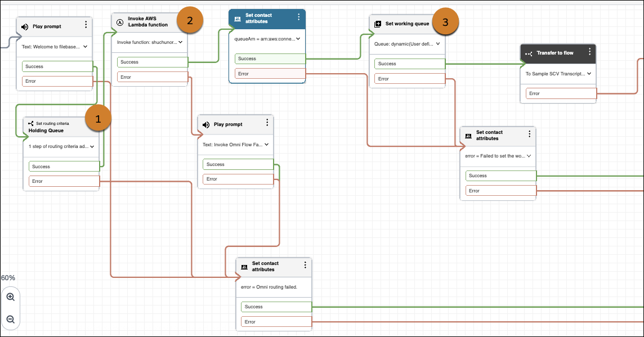Viewport: 644px width, 337px height.
Task: Click the 'Holding Queue' block title
Action: tap(46, 131)
